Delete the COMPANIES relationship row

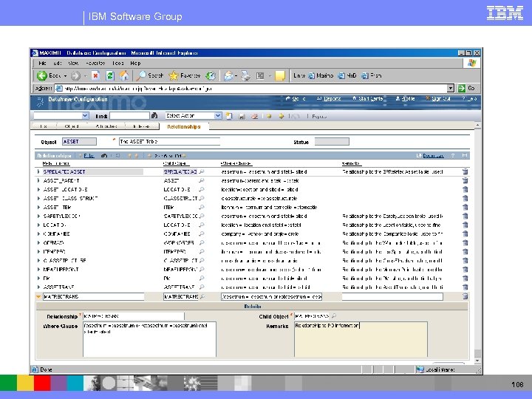465,233
